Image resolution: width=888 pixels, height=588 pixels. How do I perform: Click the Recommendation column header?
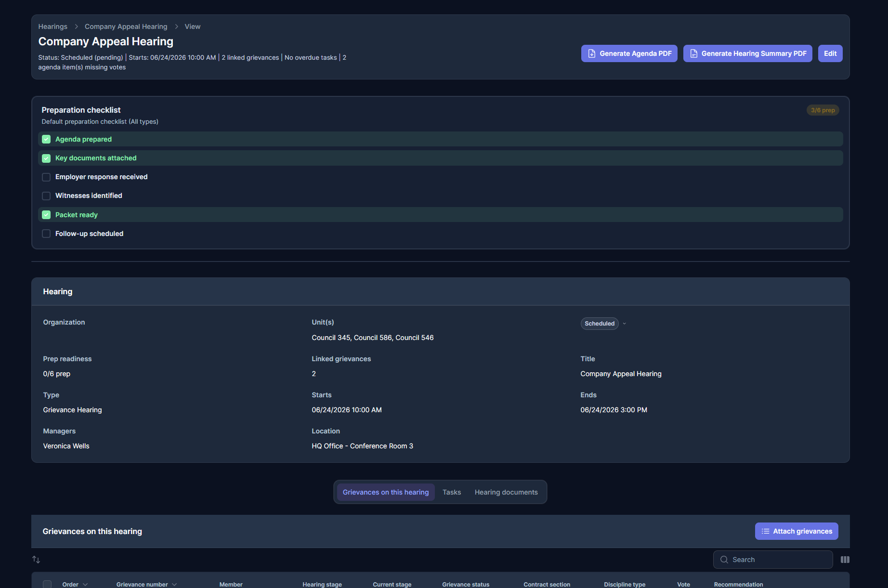tap(738, 584)
